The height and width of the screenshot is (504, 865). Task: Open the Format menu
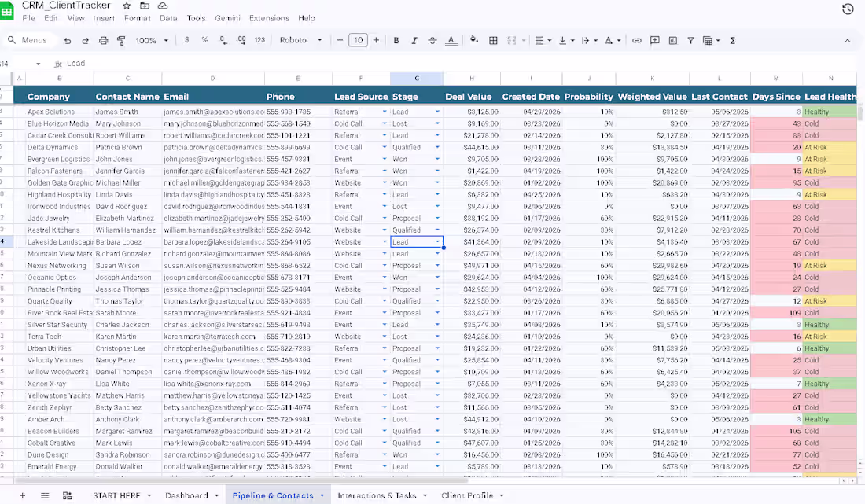click(x=138, y=18)
